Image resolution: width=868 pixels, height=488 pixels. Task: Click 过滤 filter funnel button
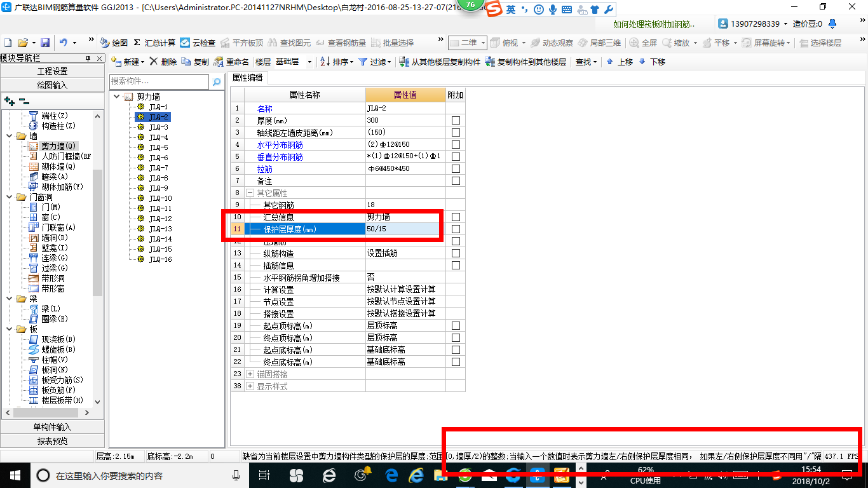pos(374,62)
